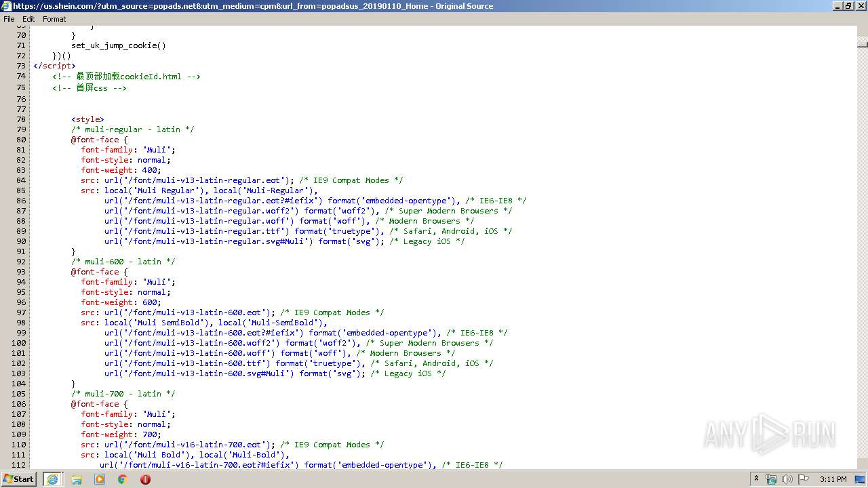Click the muli-v13-latin-regular.woff2 url line
Screen dimensions: 868x488
tap(308, 211)
